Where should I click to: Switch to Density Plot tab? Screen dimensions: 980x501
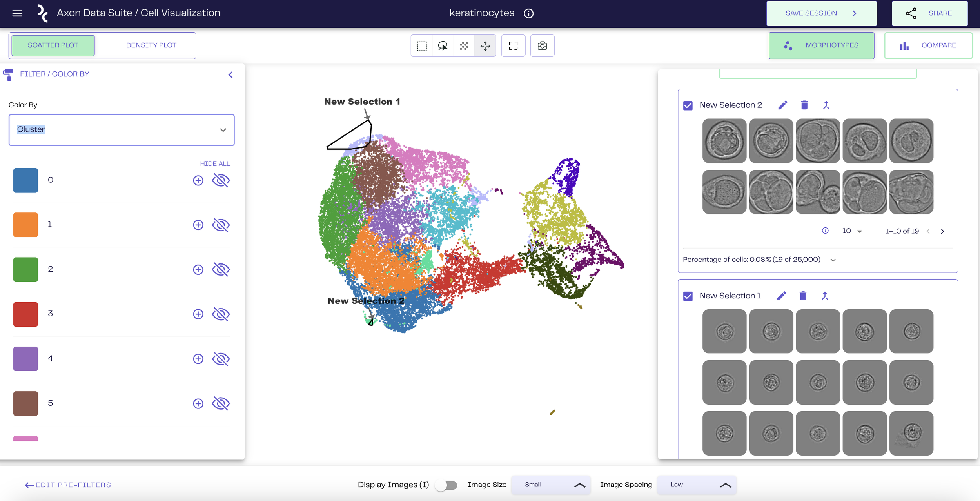click(151, 45)
